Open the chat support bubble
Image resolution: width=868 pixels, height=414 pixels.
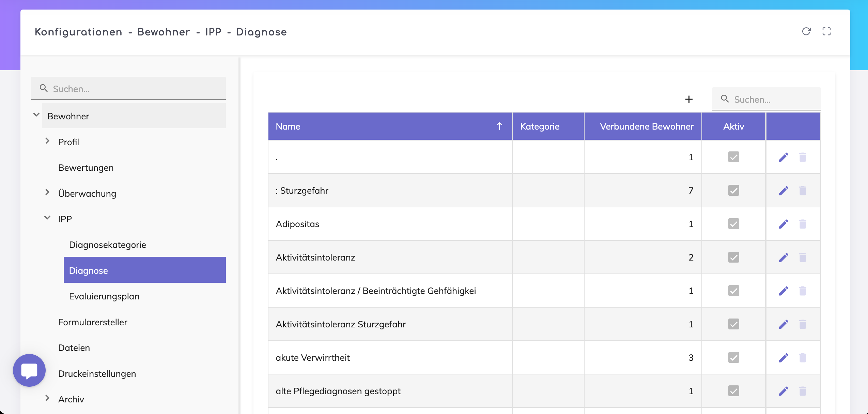tap(29, 370)
